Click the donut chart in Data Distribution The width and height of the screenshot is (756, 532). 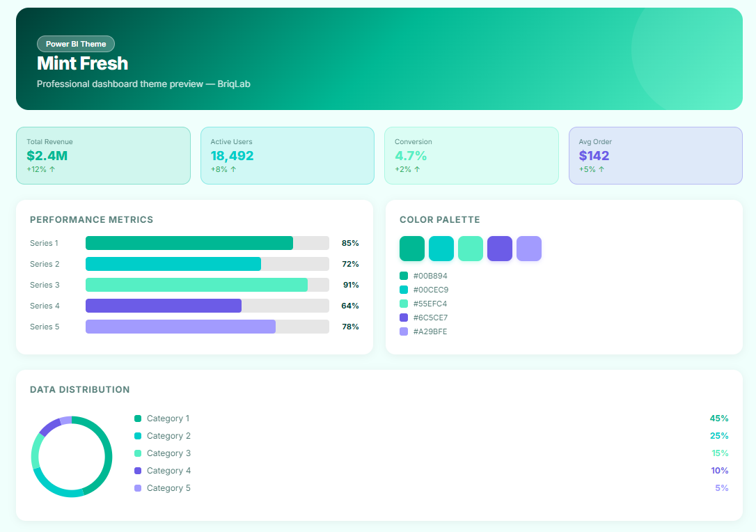coord(72,457)
